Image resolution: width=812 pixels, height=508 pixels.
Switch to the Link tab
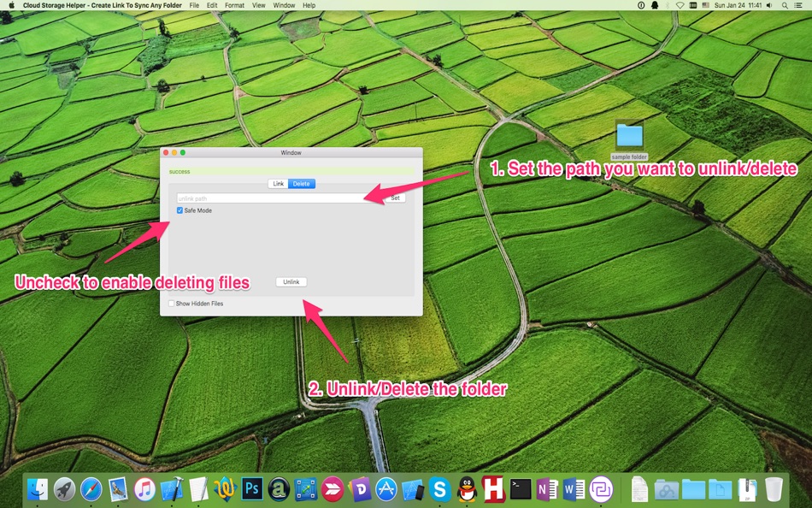[x=278, y=184]
